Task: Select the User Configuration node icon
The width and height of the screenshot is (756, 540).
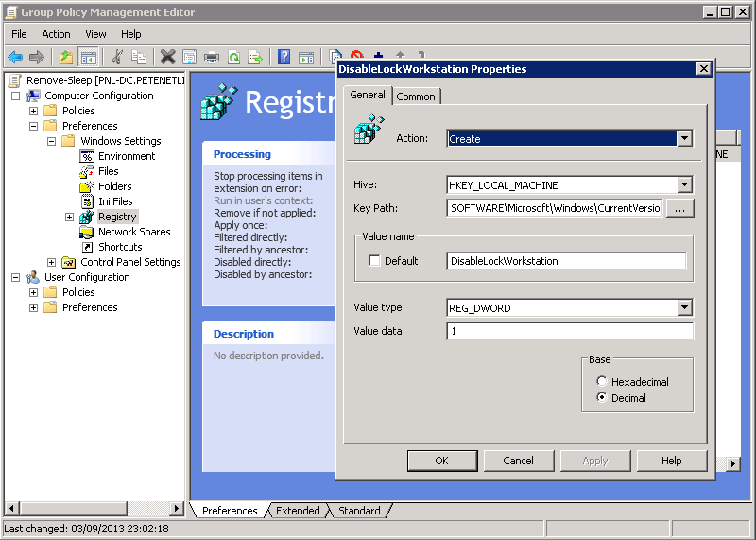Action: pos(33,277)
